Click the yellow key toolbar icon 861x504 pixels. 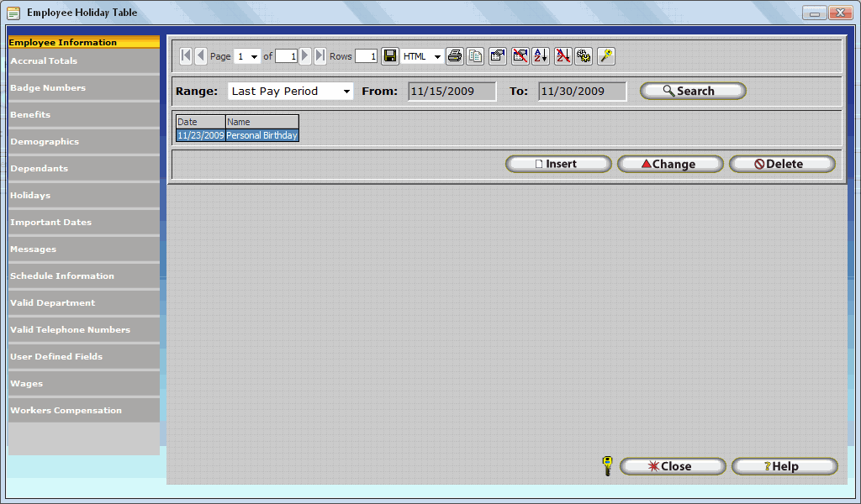point(605,56)
